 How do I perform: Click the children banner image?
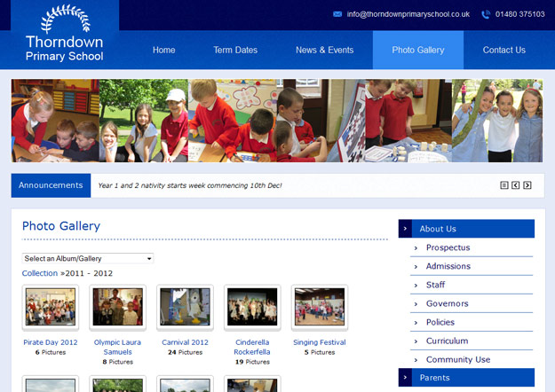pyautogui.click(x=277, y=121)
